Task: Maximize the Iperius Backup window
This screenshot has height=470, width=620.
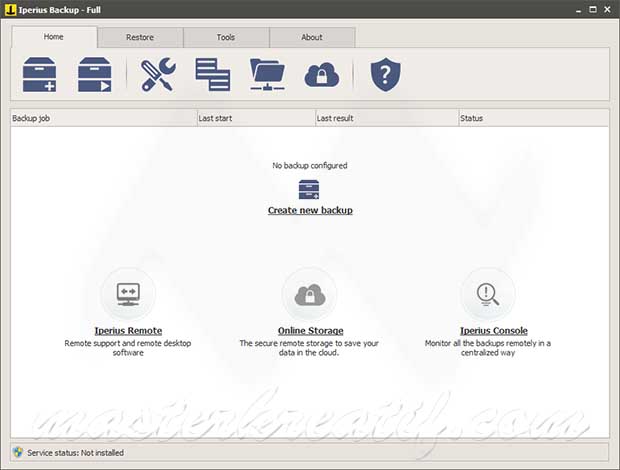Action: pos(593,9)
